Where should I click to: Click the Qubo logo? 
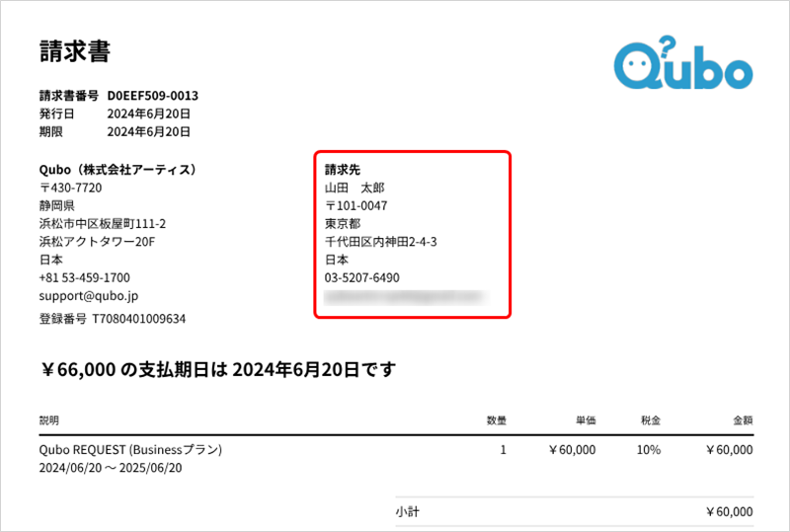tap(683, 63)
